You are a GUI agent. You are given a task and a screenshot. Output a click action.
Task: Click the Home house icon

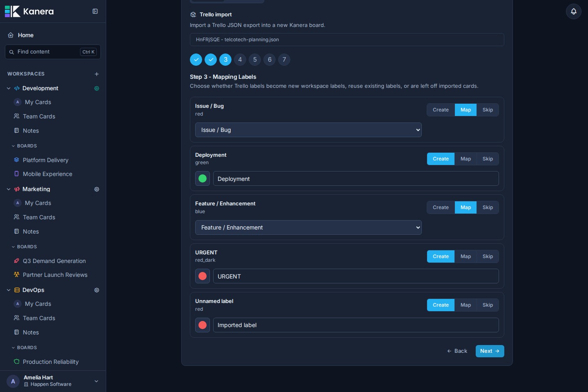(11, 35)
